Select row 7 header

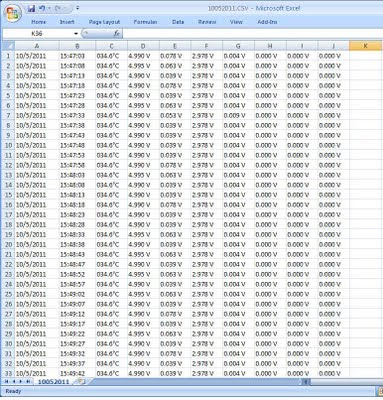click(x=8, y=116)
